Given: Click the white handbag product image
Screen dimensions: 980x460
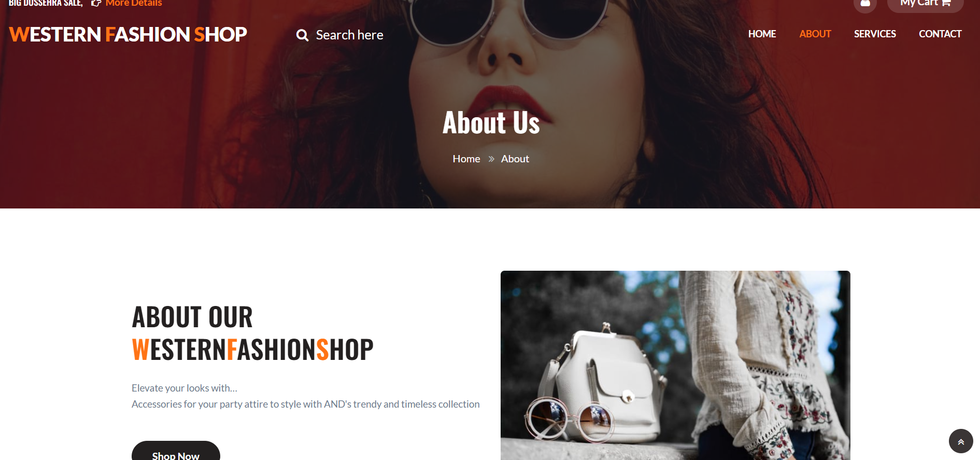Looking at the screenshot, I should coord(675,365).
